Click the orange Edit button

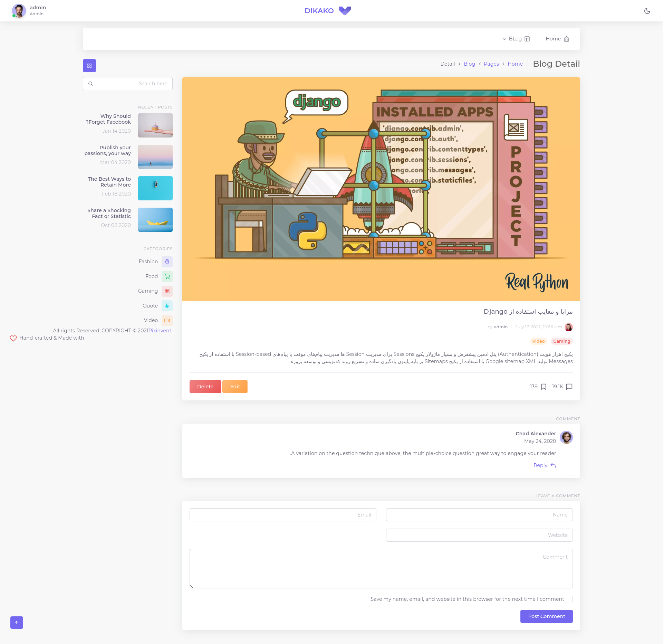pos(235,387)
